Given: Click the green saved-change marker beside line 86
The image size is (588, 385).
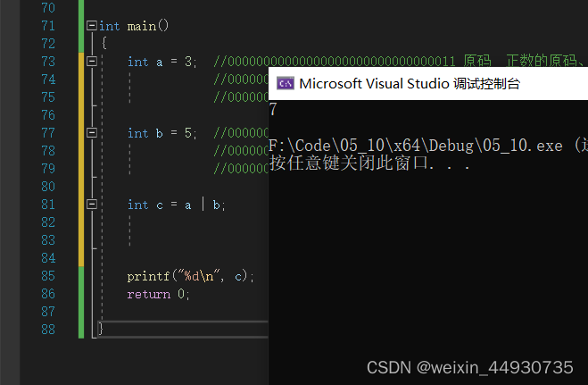Looking at the screenshot, I should [81, 294].
